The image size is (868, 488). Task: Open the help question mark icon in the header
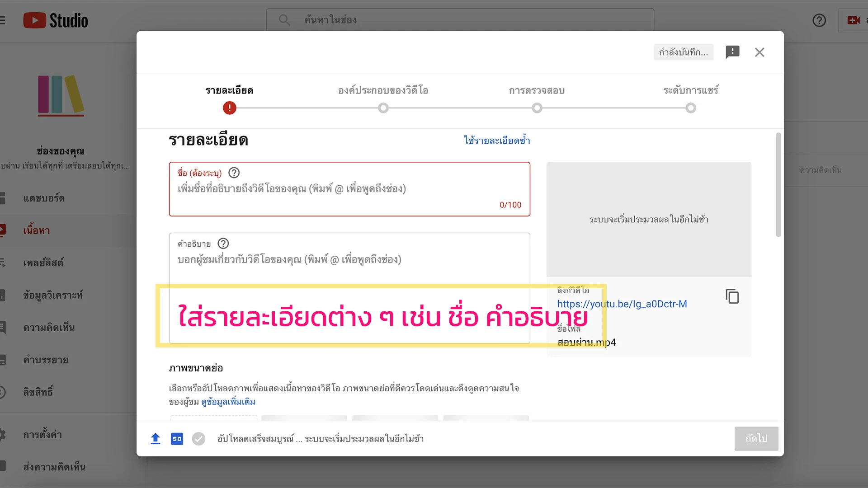819,20
